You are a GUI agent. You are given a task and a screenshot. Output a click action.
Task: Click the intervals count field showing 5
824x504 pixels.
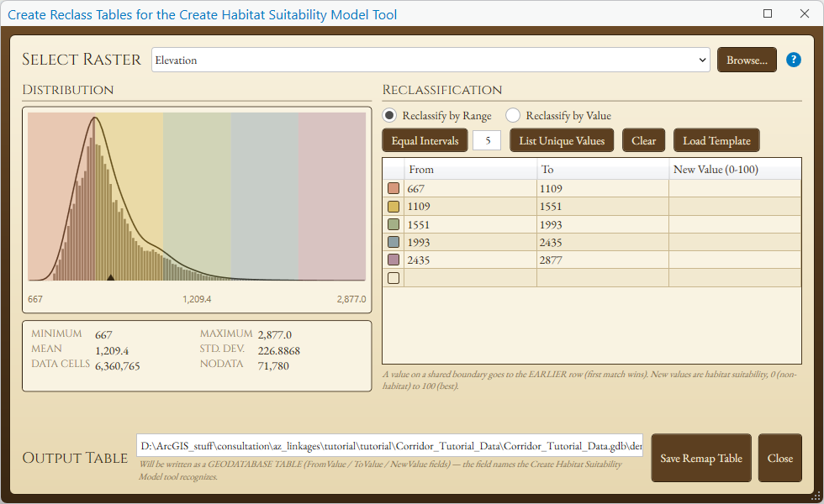[487, 141]
